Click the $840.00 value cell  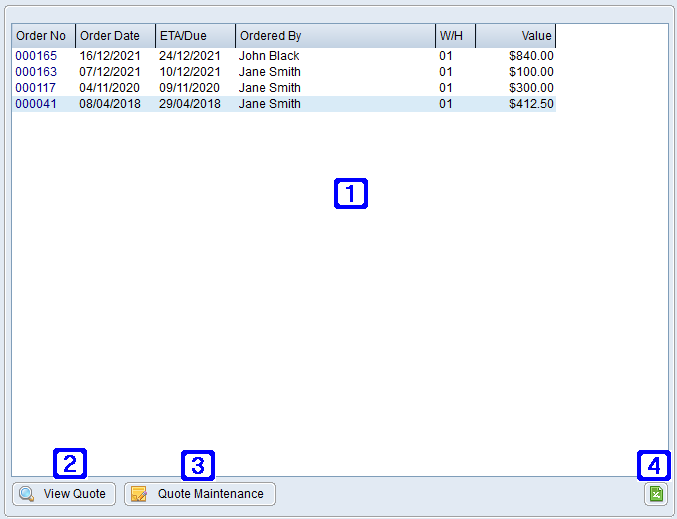tap(530, 56)
